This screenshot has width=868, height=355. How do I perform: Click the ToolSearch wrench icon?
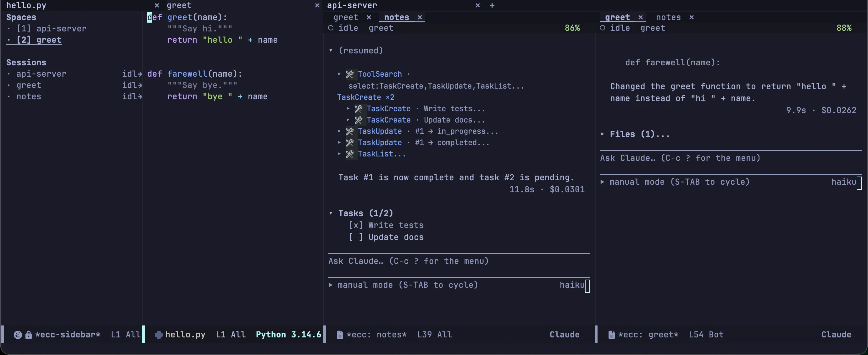[350, 74]
